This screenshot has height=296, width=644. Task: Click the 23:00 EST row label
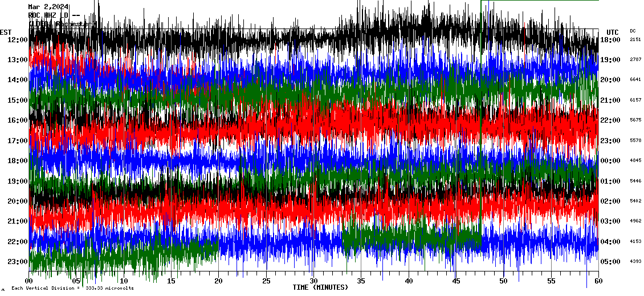click(18, 262)
